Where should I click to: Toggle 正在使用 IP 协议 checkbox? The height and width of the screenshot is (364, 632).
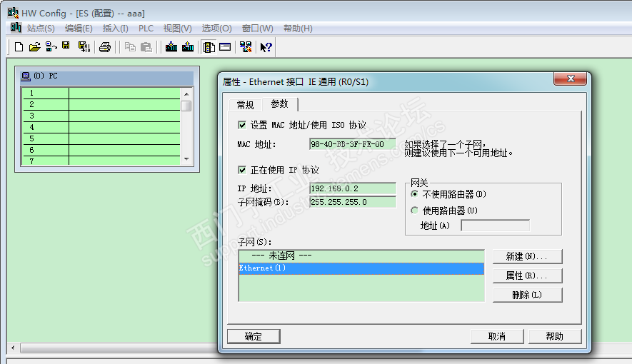pos(242,170)
